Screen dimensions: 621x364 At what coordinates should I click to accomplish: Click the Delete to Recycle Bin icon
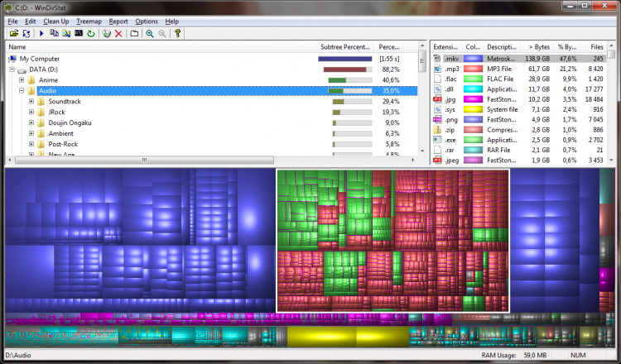click(x=106, y=34)
